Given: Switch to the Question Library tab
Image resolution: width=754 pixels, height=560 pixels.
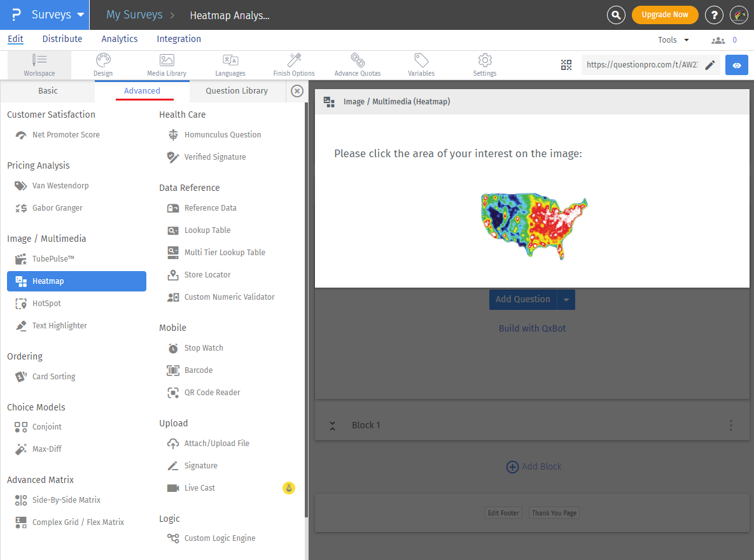Looking at the screenshot, I should pyautogui.click(x=237, y=91).
